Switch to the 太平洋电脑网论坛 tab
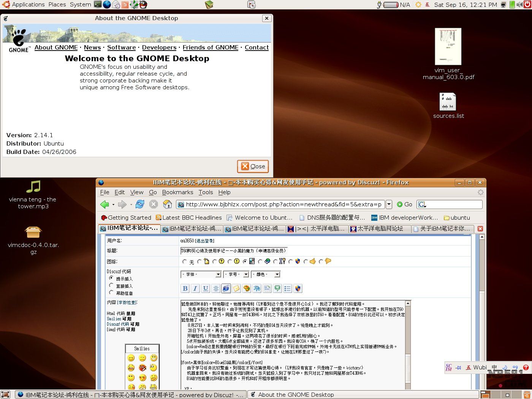This screenshot has width=532, height=399. click(x=380, y=229)
